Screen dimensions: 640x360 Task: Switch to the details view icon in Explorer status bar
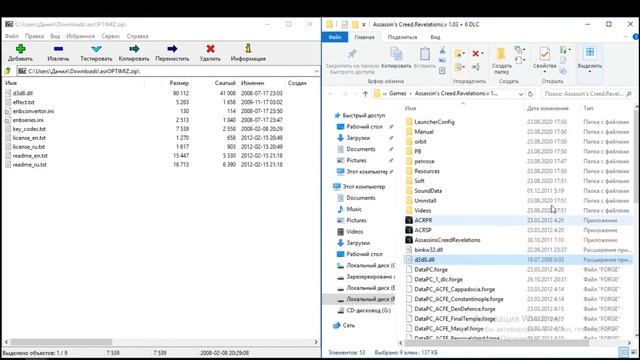[623, 352]
